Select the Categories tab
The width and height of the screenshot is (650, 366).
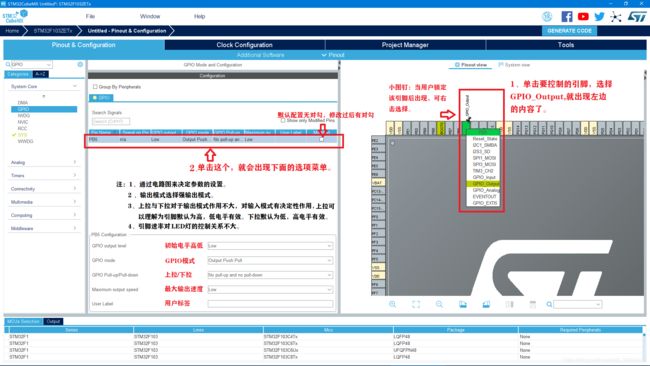click(x=18, y=74)
